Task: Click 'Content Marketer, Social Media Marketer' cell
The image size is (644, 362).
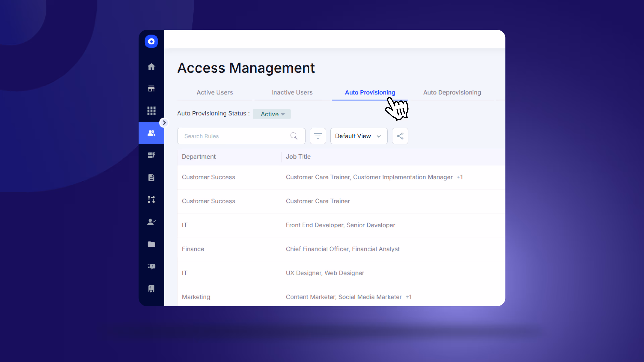Action: point(343,297)
